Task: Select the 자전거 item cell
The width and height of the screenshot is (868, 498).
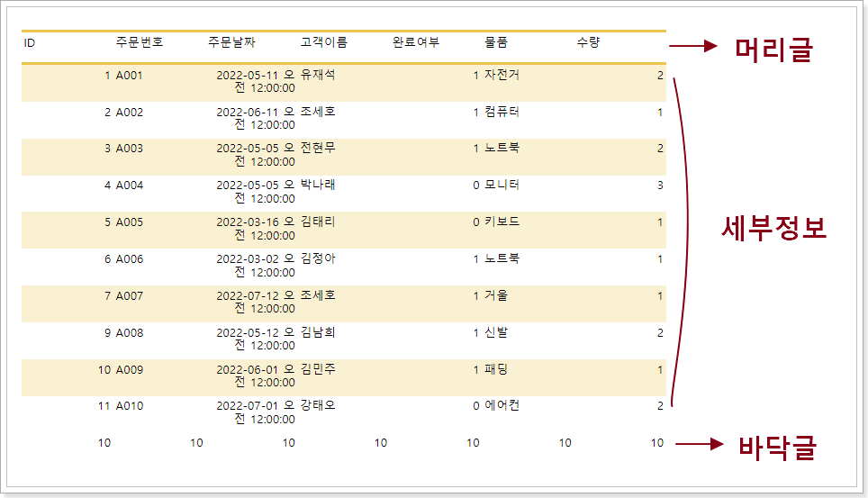Action: coord(502,76)
